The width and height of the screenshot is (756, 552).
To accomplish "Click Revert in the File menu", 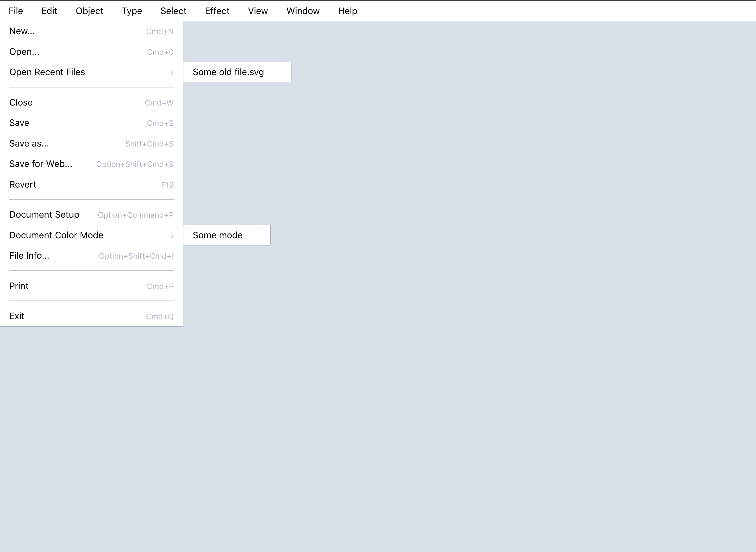I will tap(23, 184).
